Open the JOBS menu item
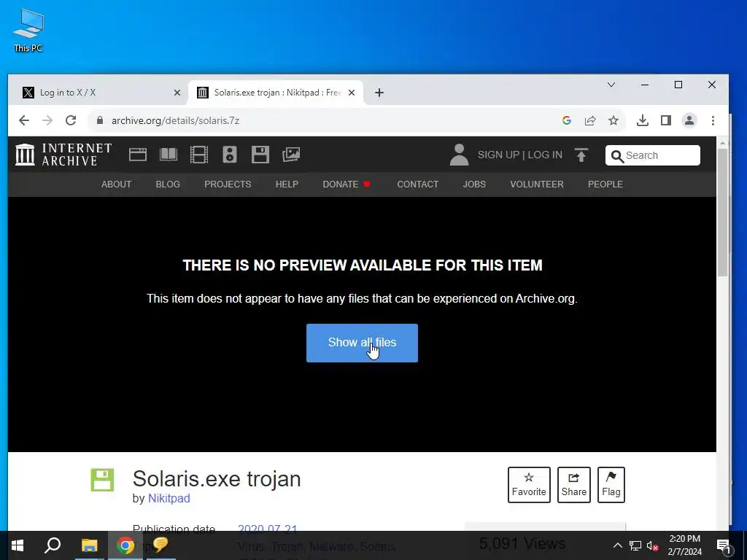747x560 pixels. click(x=474, y=184)
